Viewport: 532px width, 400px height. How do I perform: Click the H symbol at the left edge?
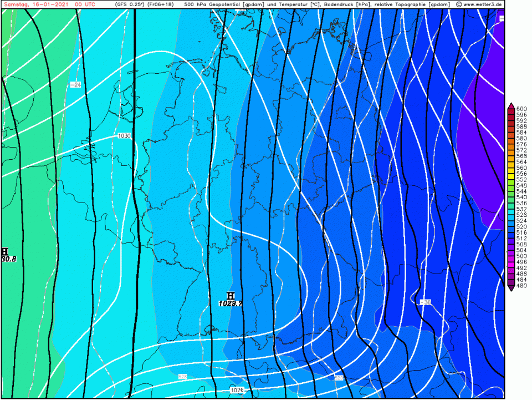click(5, 251)
